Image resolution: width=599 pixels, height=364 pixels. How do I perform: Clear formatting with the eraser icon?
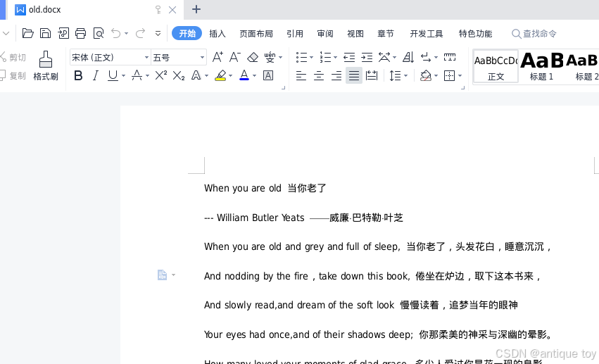[x=253, y=57]
